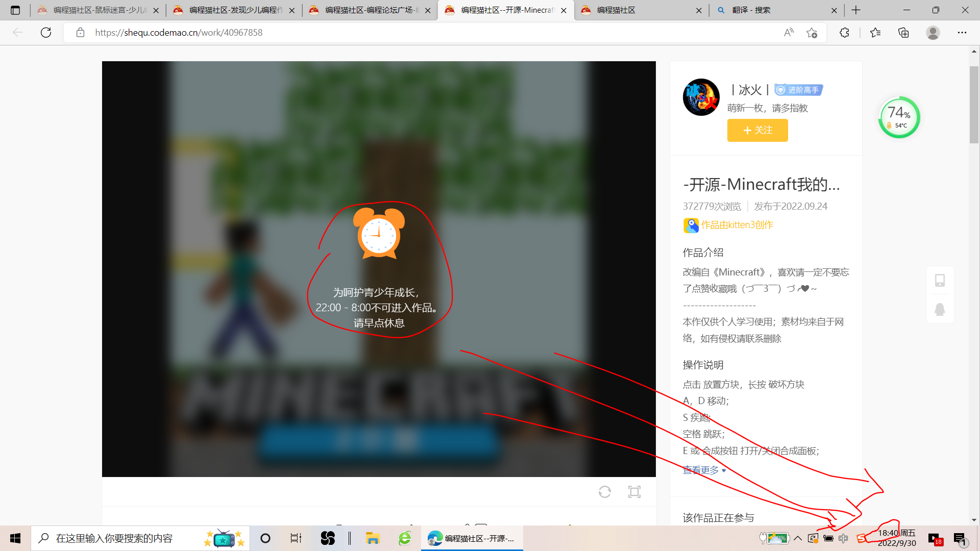Go back to the previous page
The height and width of the screenshot is (551, 980).
tap(18, 33)
